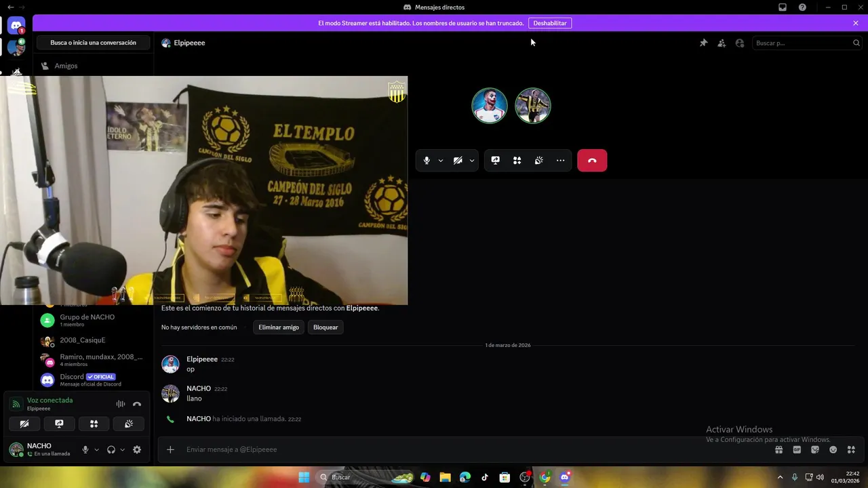Turn on camera in the call controls
The image size is (868, 488).
(458, 161)
